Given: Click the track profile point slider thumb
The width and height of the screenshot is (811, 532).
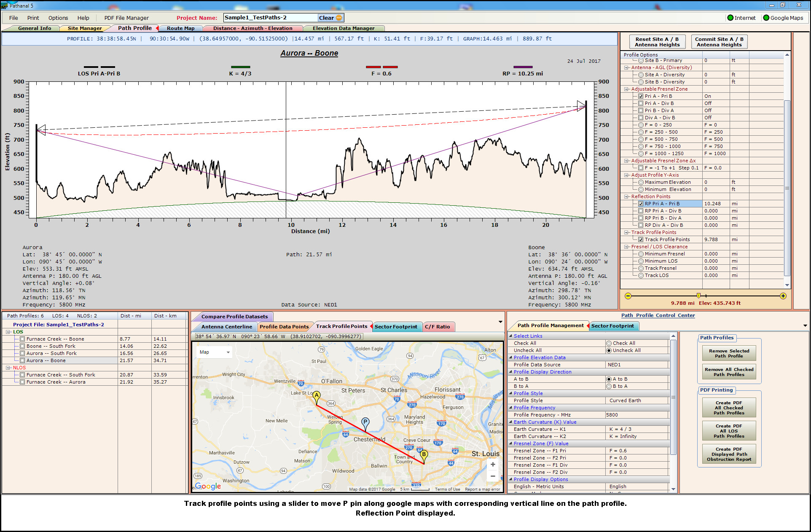Looking at the screenshot, I should coord(698,296).
